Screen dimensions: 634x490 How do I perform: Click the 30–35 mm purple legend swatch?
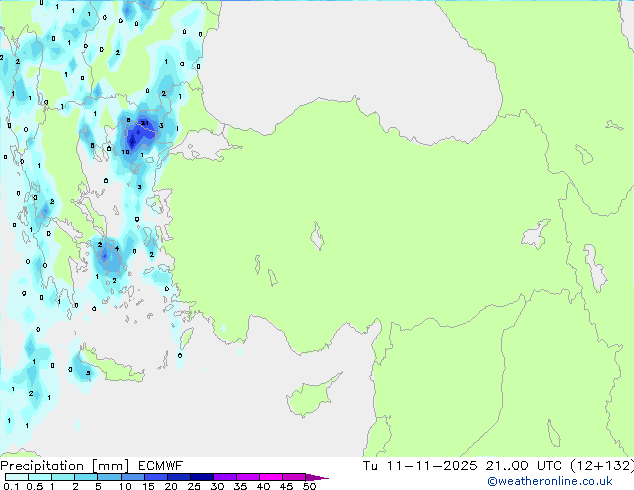point(225,477)
